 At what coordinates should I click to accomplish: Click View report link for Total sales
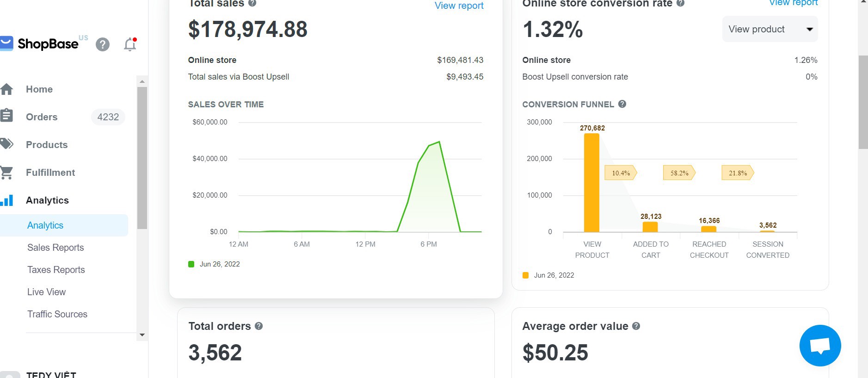[x=459, y=6]
